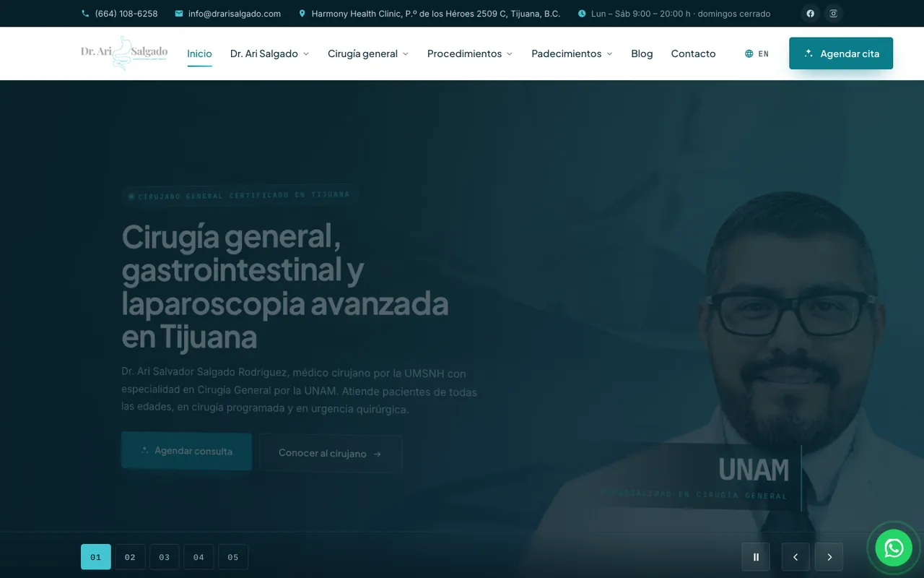Advance to the next slide arrow
The width and height of the screenshot is (924, 578).
coord(829,557)
